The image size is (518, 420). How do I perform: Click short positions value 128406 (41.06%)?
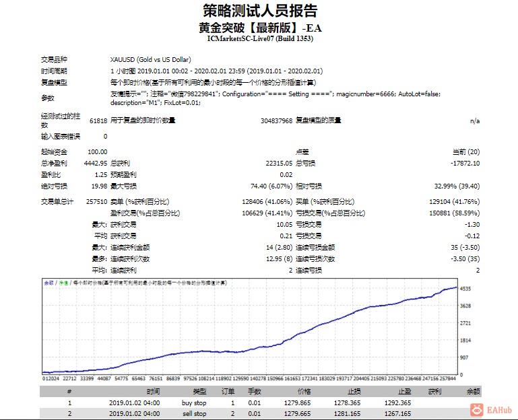click(267, 202)
